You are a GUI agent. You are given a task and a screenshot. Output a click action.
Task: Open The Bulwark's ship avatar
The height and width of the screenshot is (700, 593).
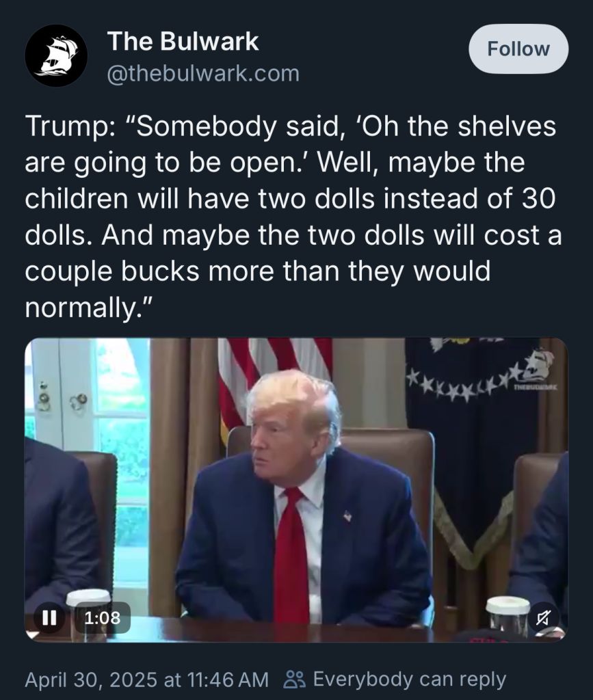56,56
